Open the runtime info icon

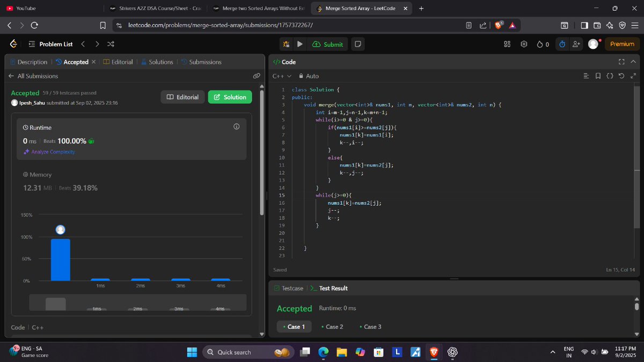coord(237,127)
